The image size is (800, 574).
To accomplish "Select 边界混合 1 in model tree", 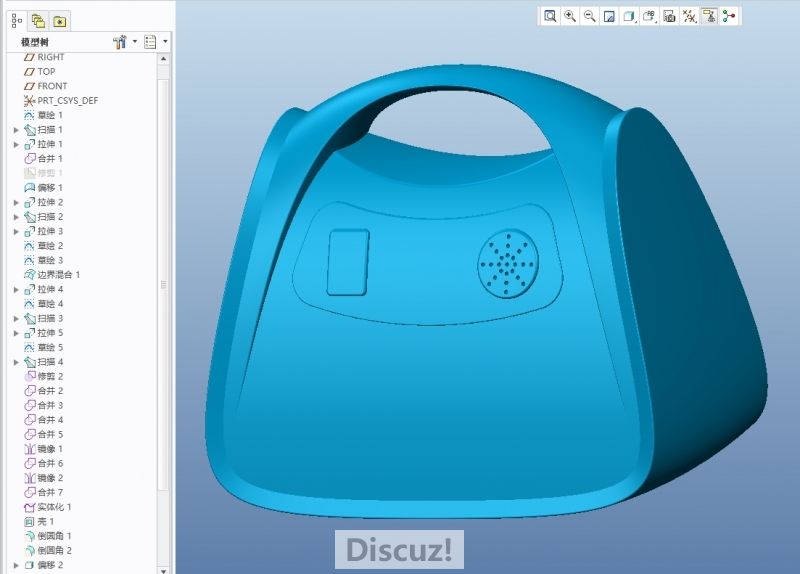I will [58, 274].
